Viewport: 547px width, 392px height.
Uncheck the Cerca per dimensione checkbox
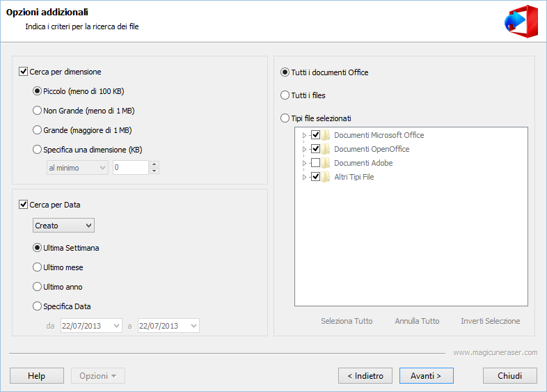tap(24, 72)
